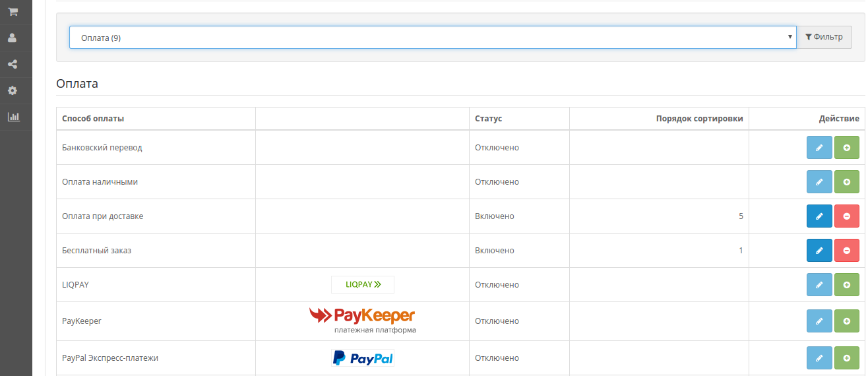Open the shopping cart sidebar menu
Screen dimensions: 868x376
tap(12, 12)
